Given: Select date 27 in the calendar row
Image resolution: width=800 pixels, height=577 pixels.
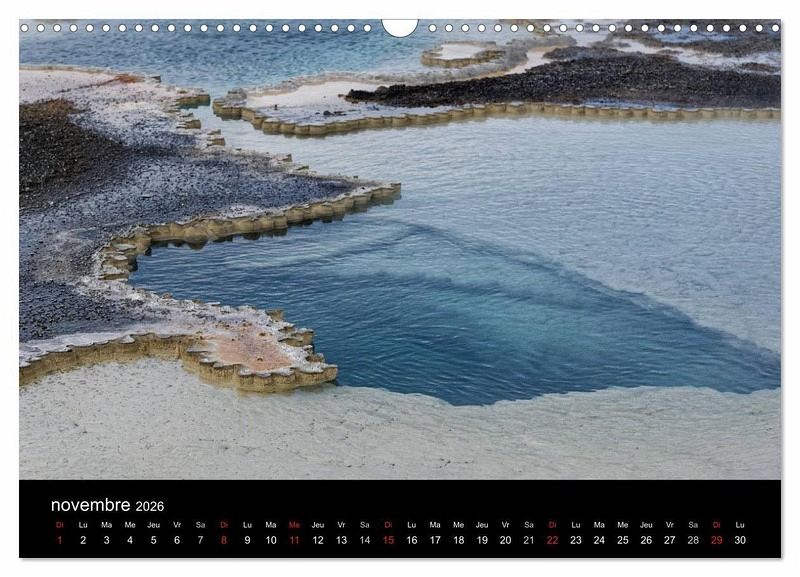Looking at the screenshot, I should tap(670, 540).
